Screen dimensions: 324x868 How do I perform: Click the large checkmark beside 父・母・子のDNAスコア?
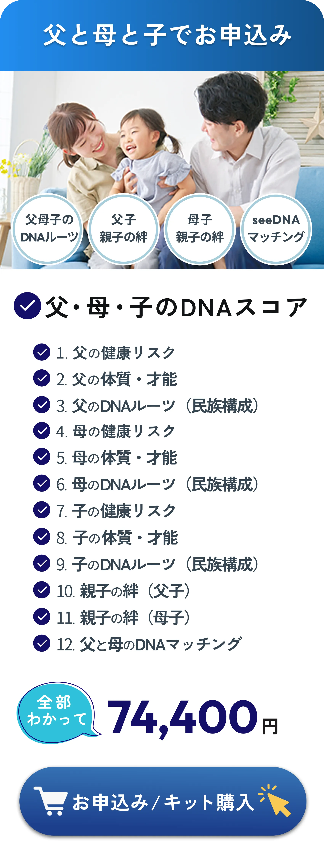coord(27,306)
